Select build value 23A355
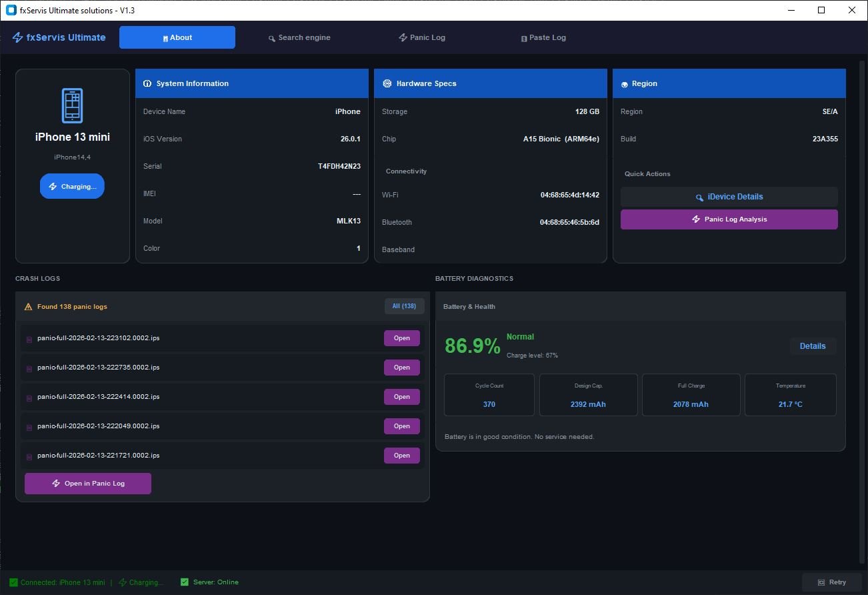This screenshot has height=595, width=868. pos(825,139)
